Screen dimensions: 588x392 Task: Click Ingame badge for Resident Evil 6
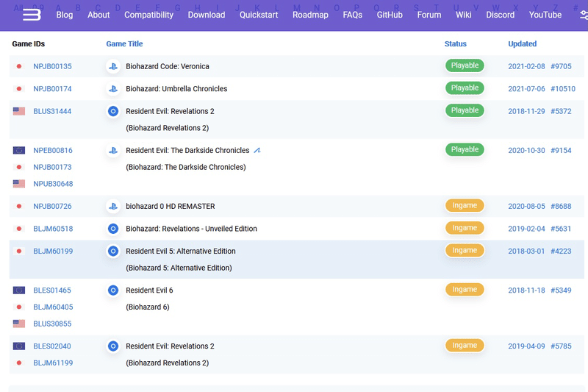465,289
